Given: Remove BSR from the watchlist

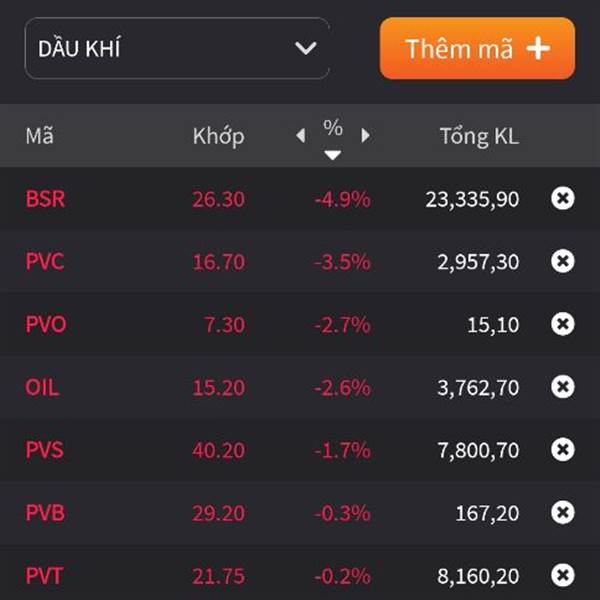Looking at the screenshot, I should click(x=563, y=198).
